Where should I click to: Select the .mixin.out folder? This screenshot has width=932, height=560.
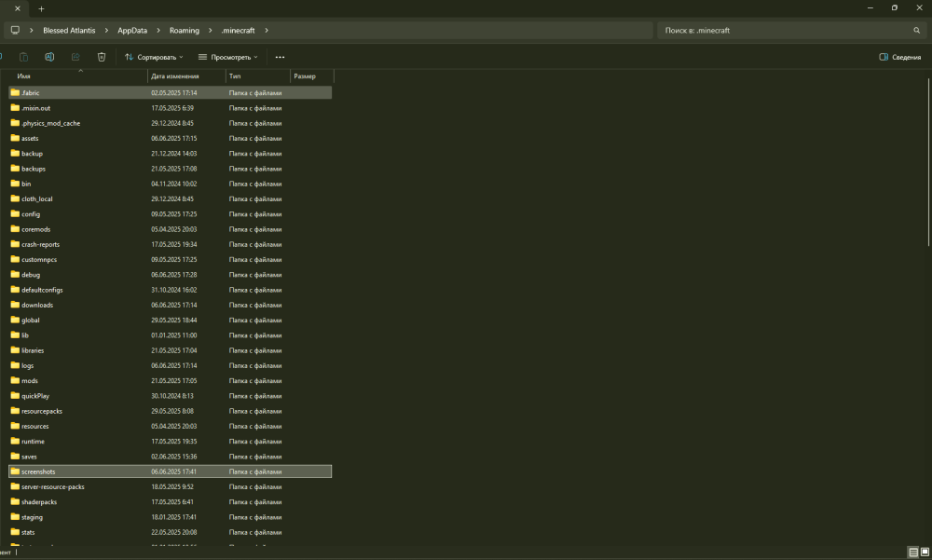170,108
